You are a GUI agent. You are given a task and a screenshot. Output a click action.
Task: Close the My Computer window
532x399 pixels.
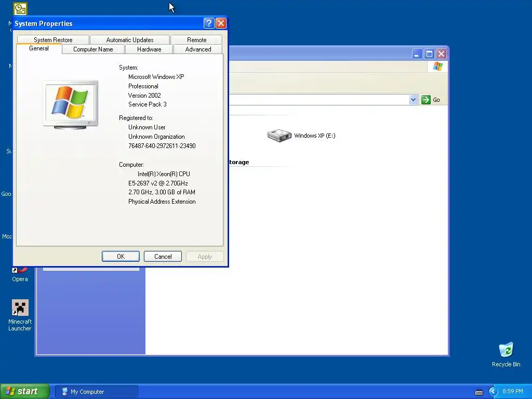441,54
